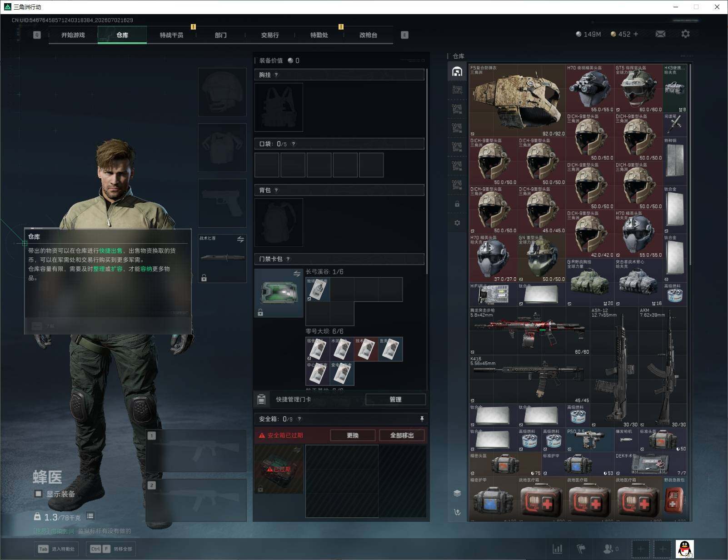Click the 全部移出 button

[x=402, y=435]
